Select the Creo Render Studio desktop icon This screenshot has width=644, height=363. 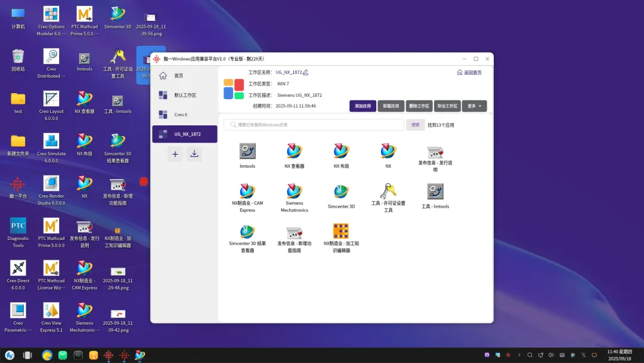pyautogui.click(x=51, y=190)
